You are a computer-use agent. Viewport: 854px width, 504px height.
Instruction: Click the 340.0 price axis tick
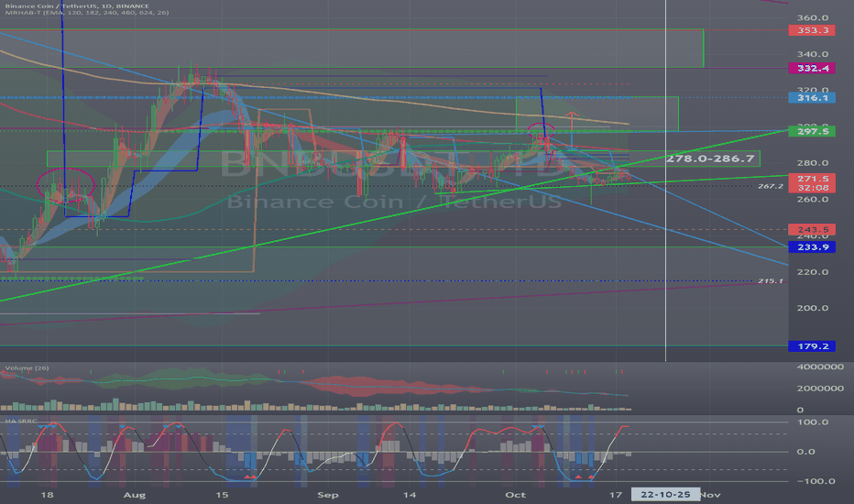pos(813,54)
